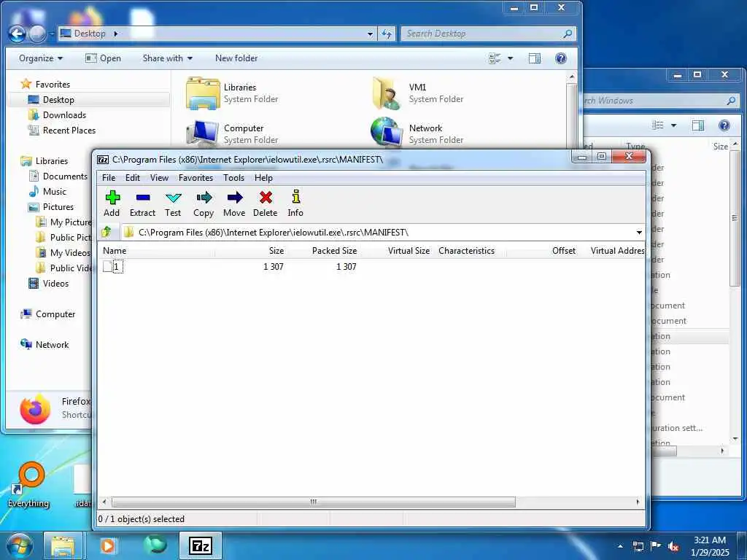The width and height of the screenshot is (747, 560).
Task: Open Explorer help icon in Desktop window
Action: click(561, 58)
